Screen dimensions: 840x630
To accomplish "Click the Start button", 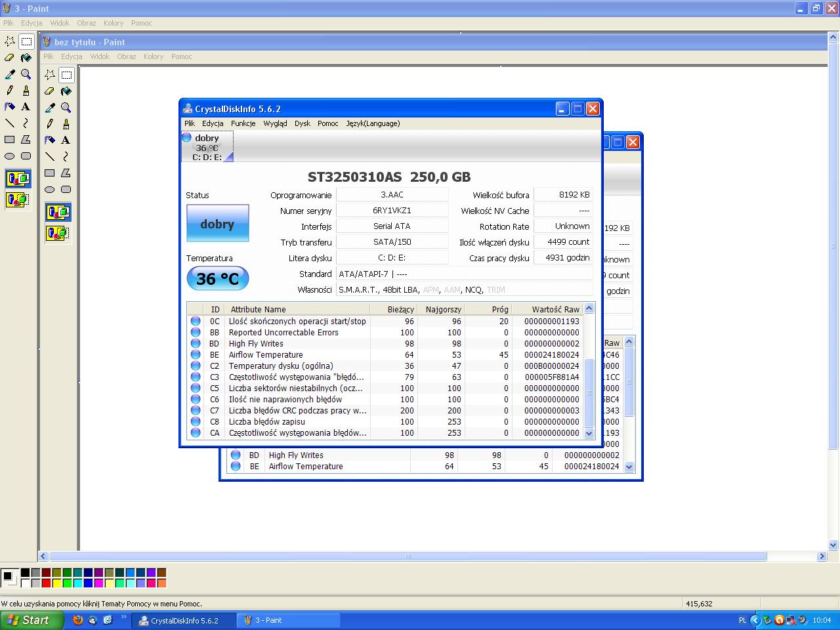I will coord(31,620).
